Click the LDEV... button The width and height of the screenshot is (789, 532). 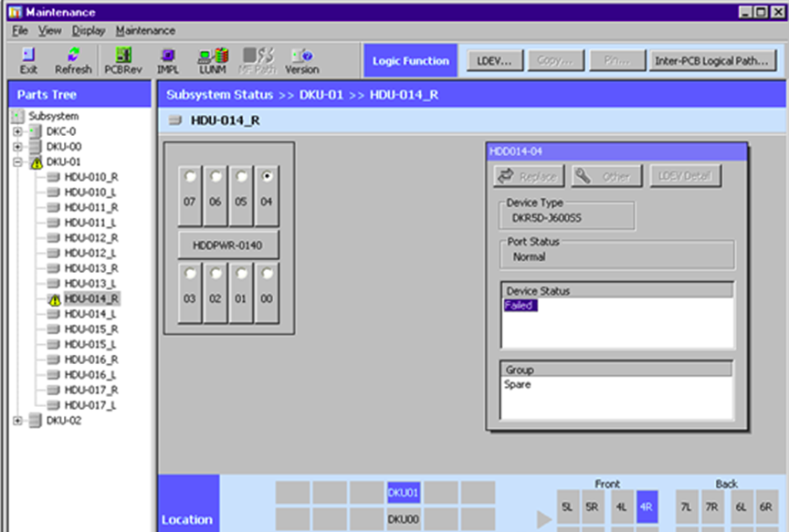(x=495, y=61)
